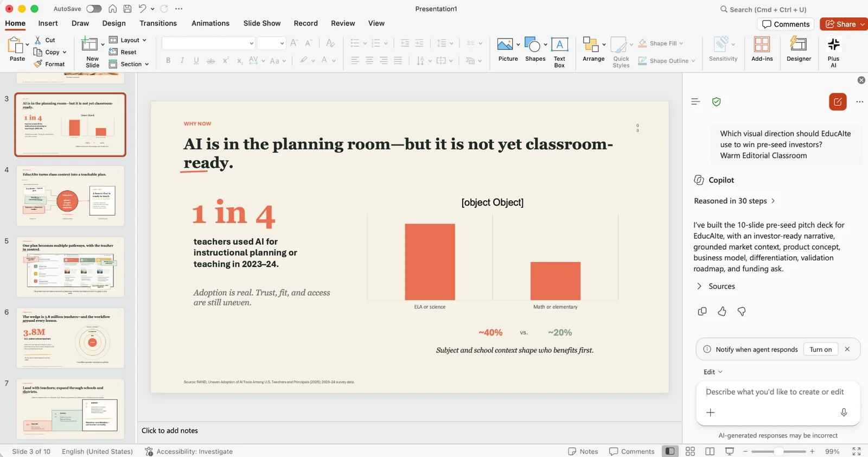Select slide 4 thumbnail
This screenshot has height=457, width=868.
71,196
